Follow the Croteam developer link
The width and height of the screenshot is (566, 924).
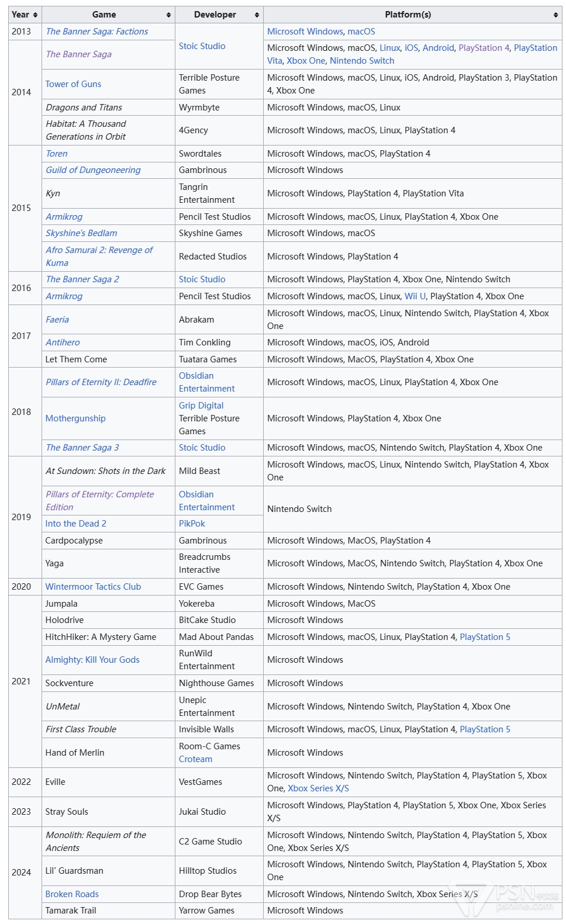tap(196, 759)
